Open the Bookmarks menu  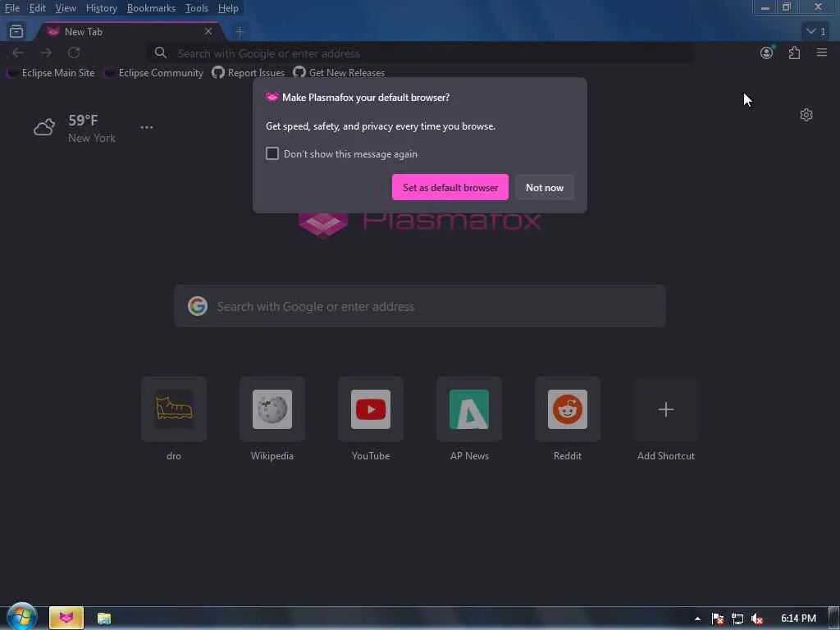click(x=151, y=8)
